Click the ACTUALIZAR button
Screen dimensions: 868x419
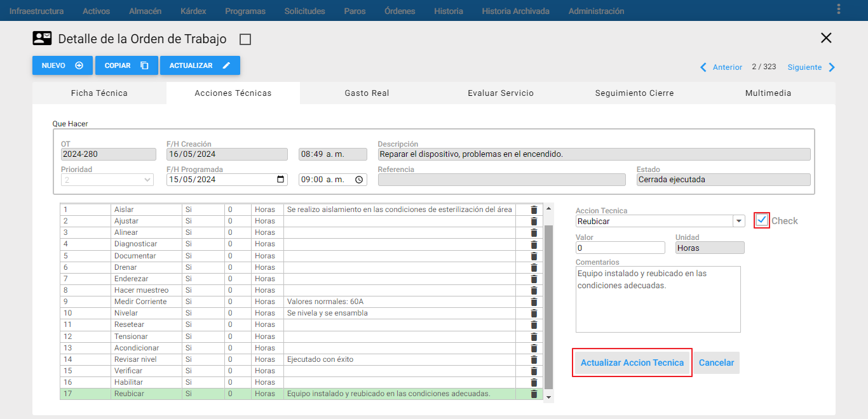[x=200, y=65]
